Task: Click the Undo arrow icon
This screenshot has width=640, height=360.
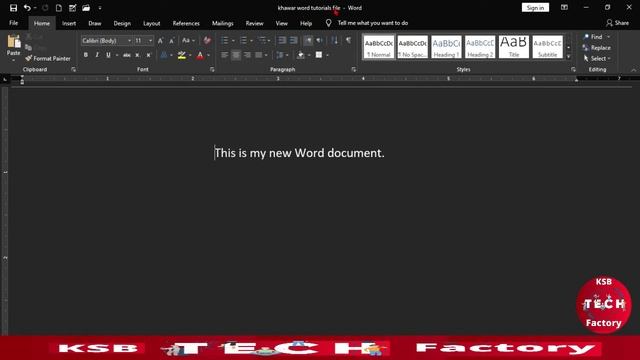Action: (27, 8)
